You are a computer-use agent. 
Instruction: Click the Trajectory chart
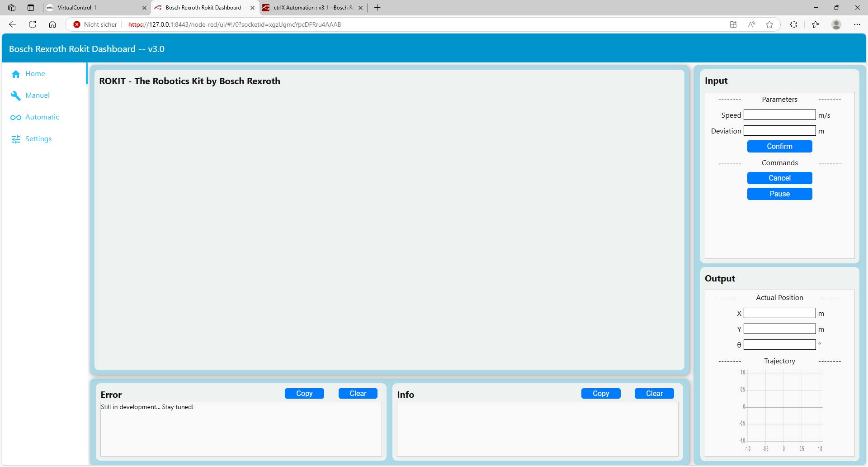(781, 410)
